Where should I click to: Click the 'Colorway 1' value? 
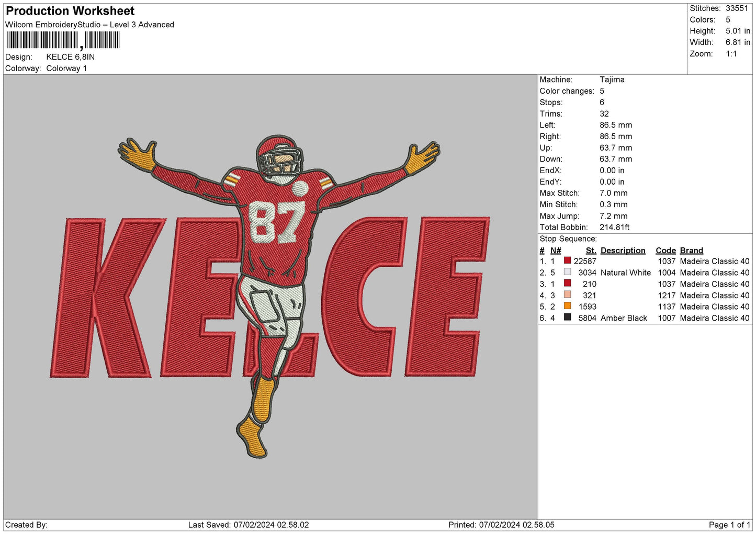[x=66, y=69]
